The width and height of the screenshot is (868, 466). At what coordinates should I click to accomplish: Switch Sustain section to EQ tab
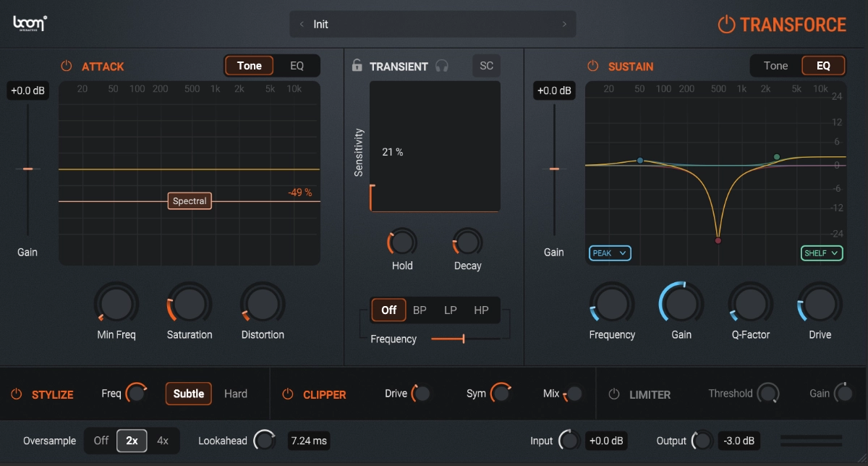824,66
